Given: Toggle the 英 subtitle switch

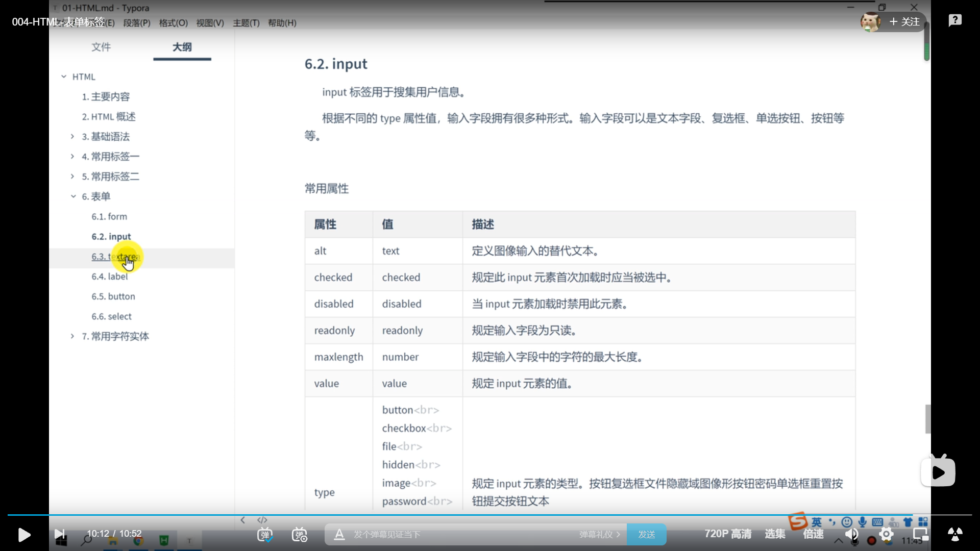Looking at the screenshot, I should pos(816,522).
